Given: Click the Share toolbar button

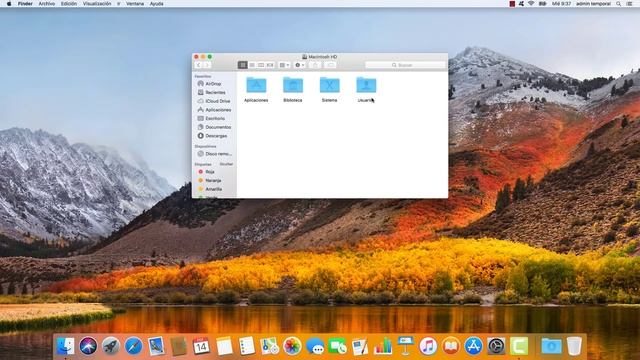Looking at the screenshot, I should [315, 65].
